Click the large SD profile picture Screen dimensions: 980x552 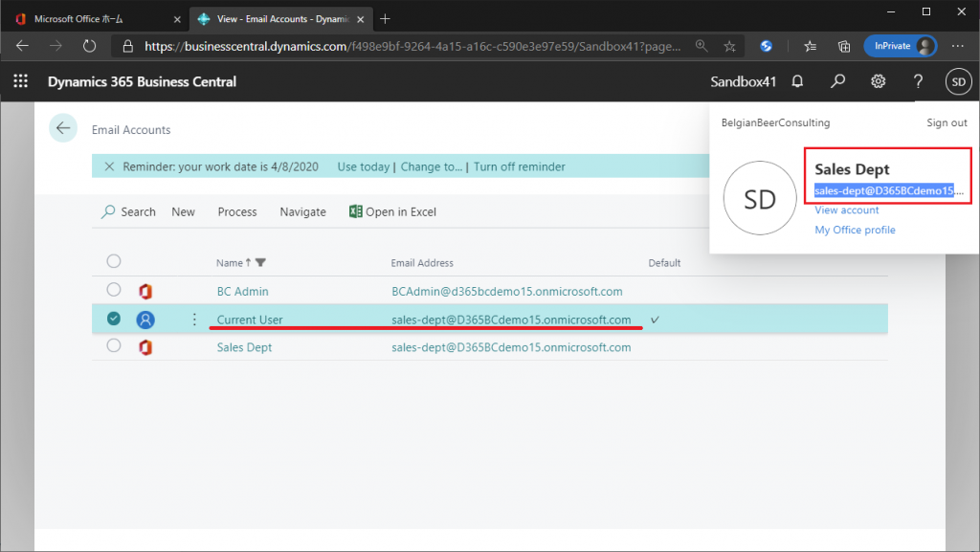click(760, 198)
